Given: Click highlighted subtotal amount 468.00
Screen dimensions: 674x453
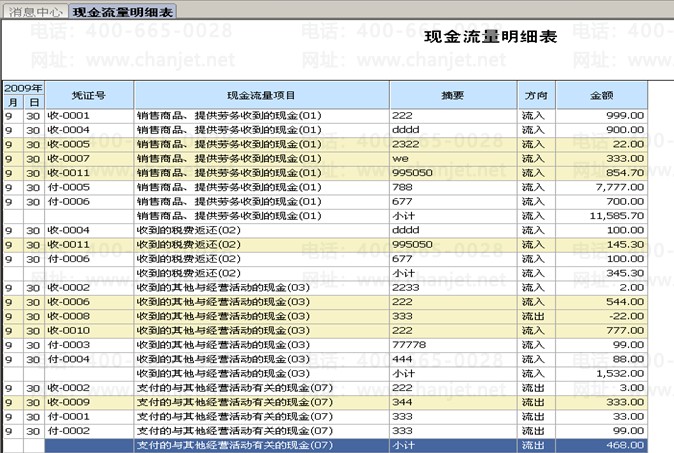Looking at the screenshot, I should pos(601,446).
